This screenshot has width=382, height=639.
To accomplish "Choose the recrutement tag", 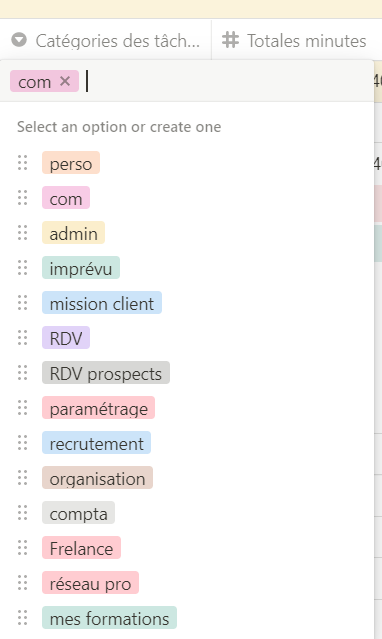I will point(97,443).
